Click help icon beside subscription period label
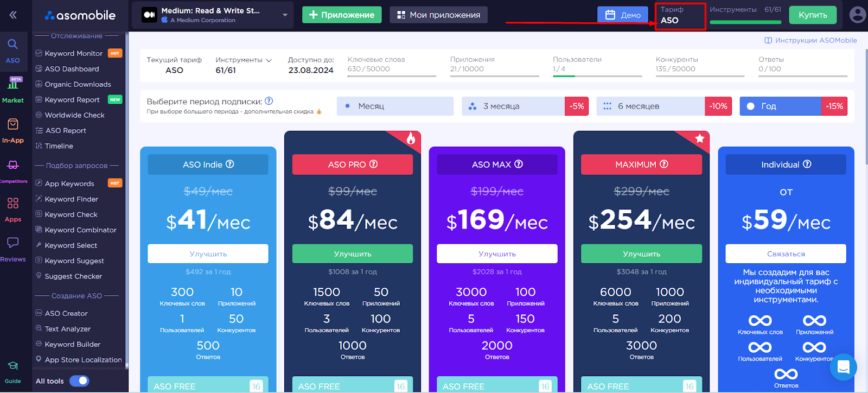Screen dimensions: 868x393 click(269, 101)
